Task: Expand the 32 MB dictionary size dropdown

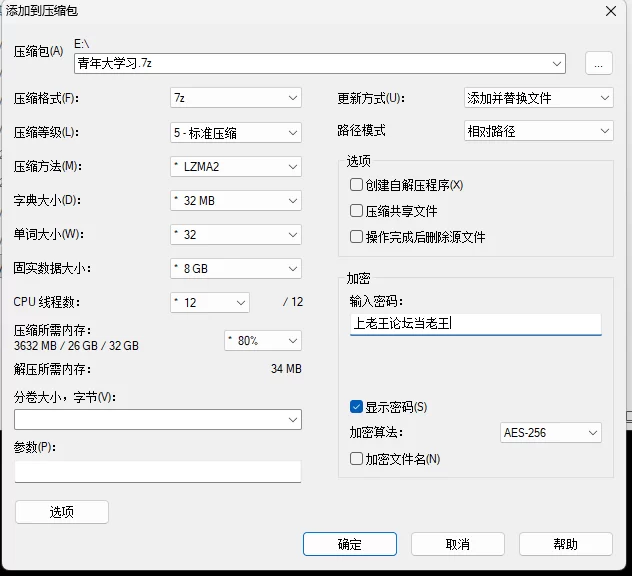Action: point(236,200)
